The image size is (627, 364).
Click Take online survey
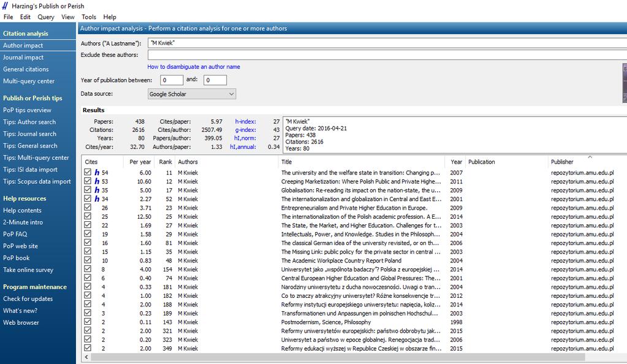(28, 270)
